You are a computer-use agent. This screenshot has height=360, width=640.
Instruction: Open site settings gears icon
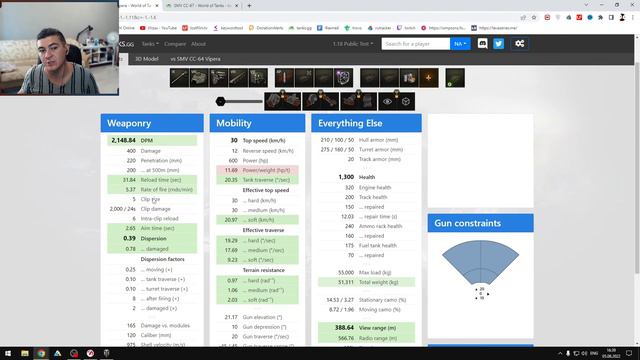coord(520,44)
